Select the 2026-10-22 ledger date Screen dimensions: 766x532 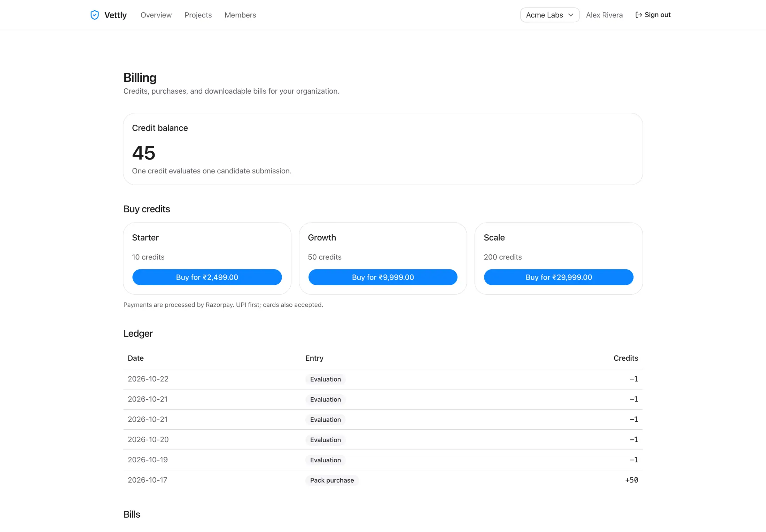click(x=148, y=379)
